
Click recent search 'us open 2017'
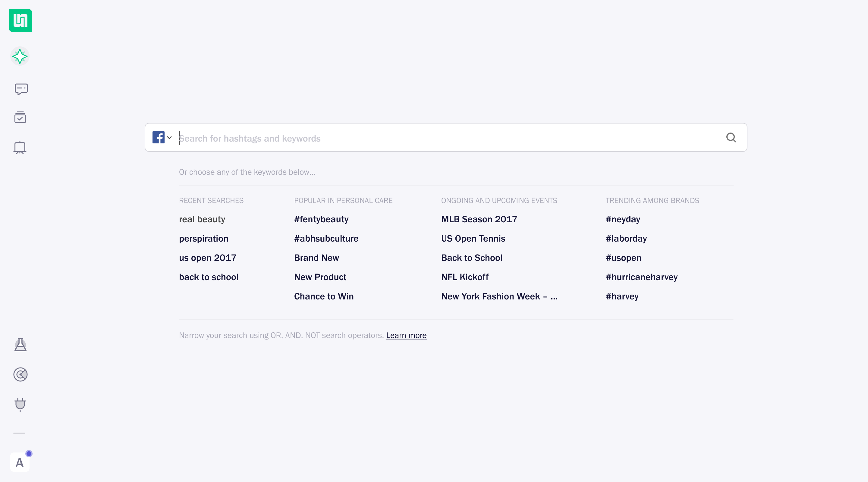[208, 258]
